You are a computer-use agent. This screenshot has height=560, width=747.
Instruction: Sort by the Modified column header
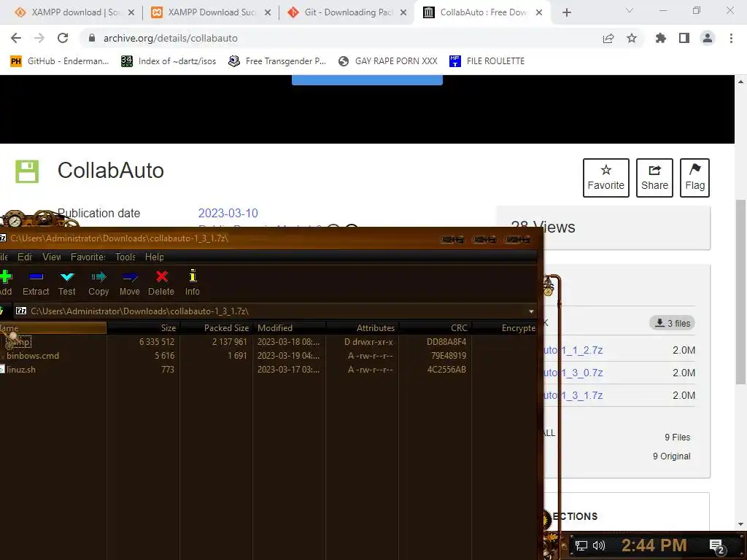289,328
